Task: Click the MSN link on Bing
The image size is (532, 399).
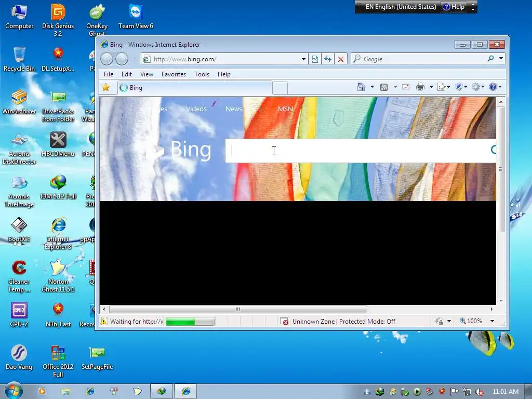Action: (285, 109)
